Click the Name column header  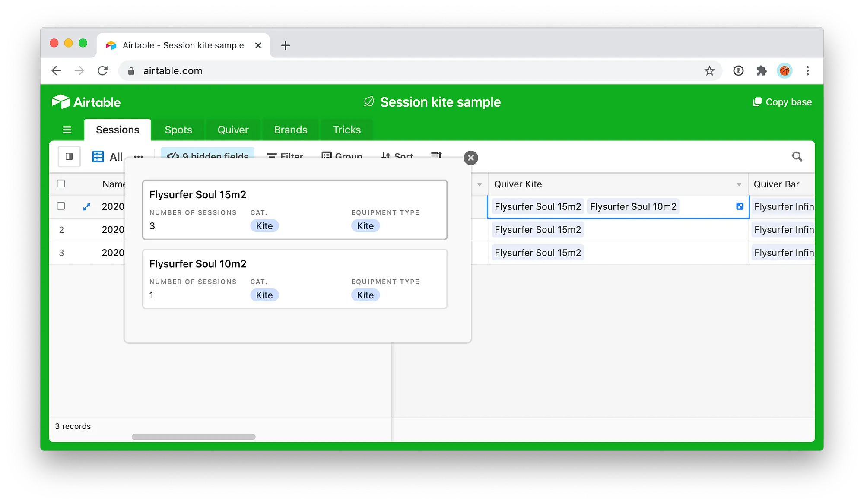pos(114,184)
